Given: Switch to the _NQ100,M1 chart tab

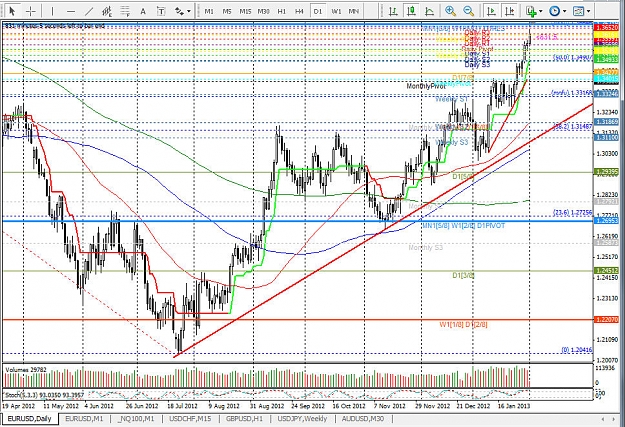Looking at the screenshot, I should point(136,419).
